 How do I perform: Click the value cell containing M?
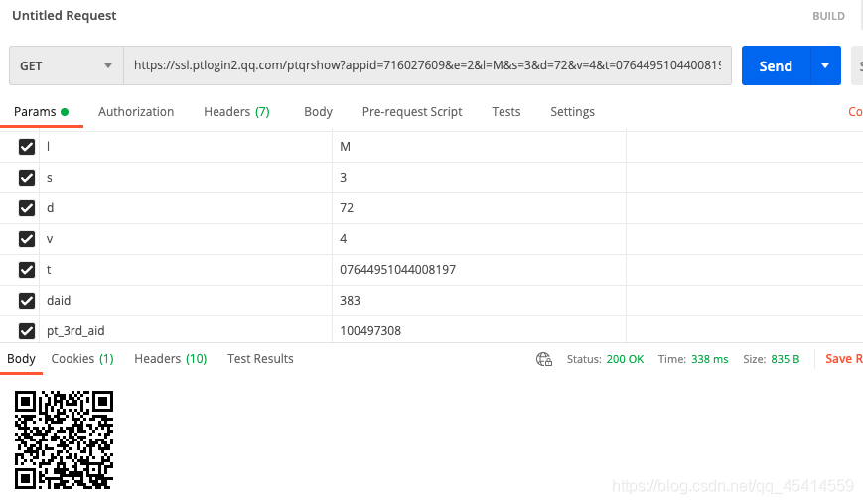click(479, 147)
